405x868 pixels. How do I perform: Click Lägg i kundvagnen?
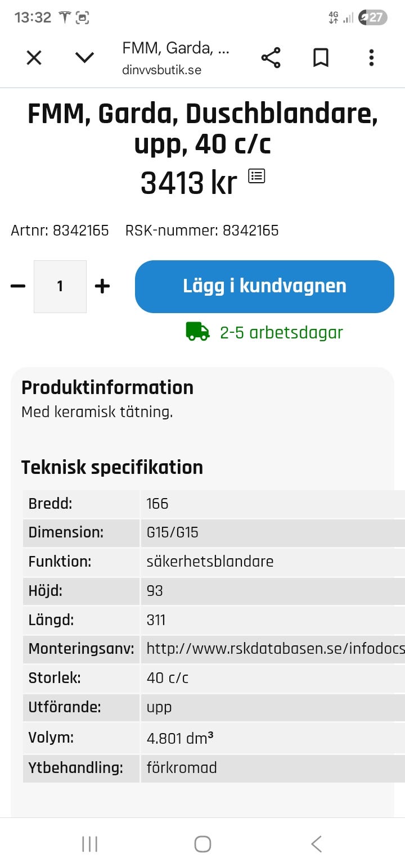264,286
